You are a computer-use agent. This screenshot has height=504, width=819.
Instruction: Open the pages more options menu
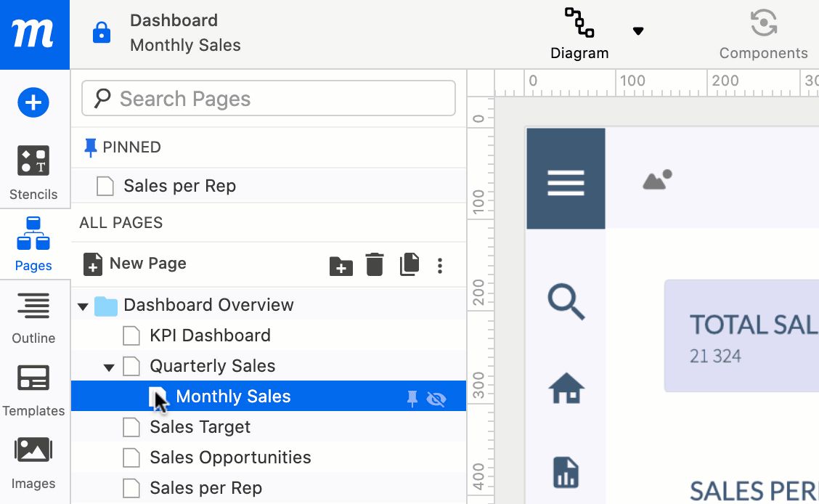point(440,265)
